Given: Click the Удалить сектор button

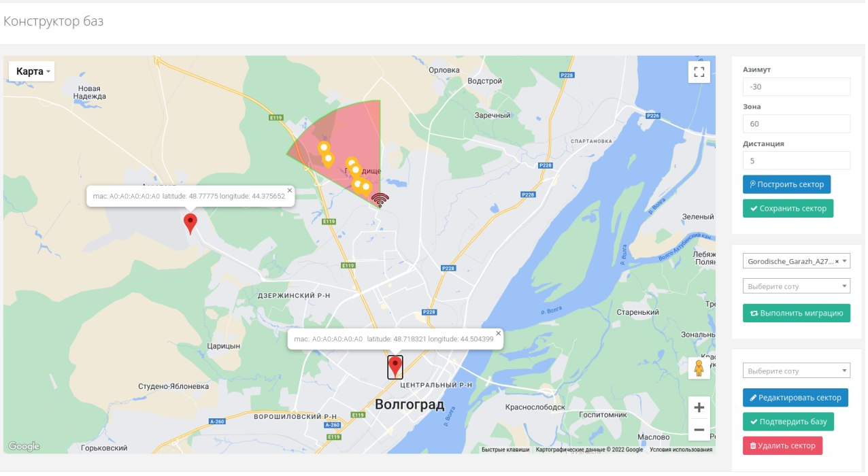Looking at the screenshot, I should pyautogui.click(x=783, y=446).
